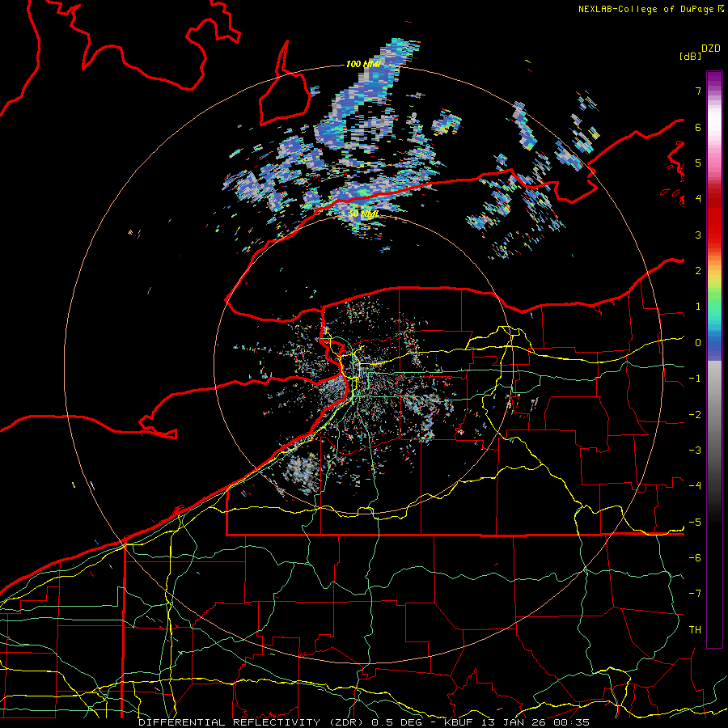
Task: Click the "50 NMI" range ring label
Action: (x=363, y=214)
